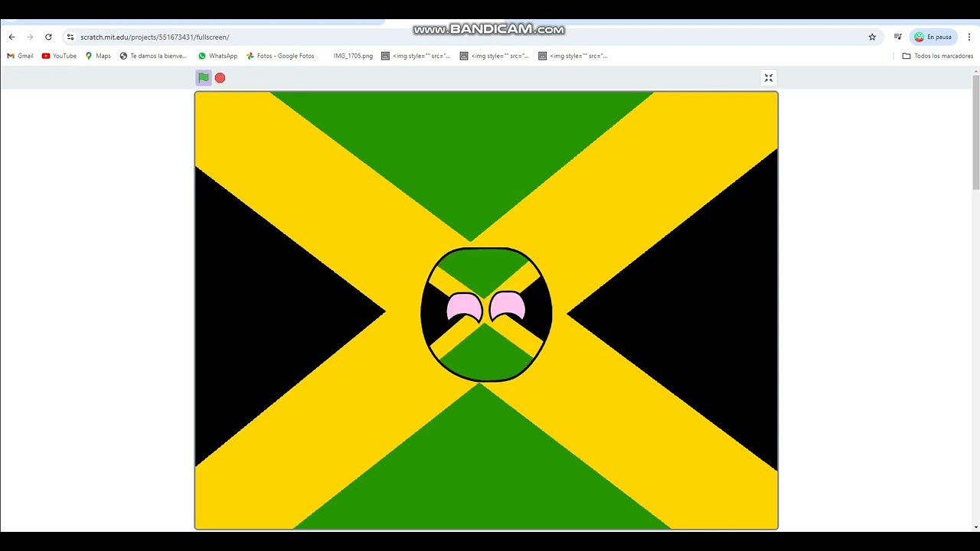The image size is (980, 551).
Task: Open the Maps bookmark
Action: click(x=98, y=56)
